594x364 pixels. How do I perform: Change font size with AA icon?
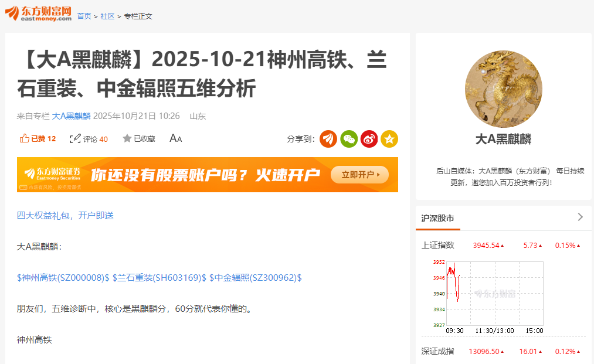click(176, 138)
